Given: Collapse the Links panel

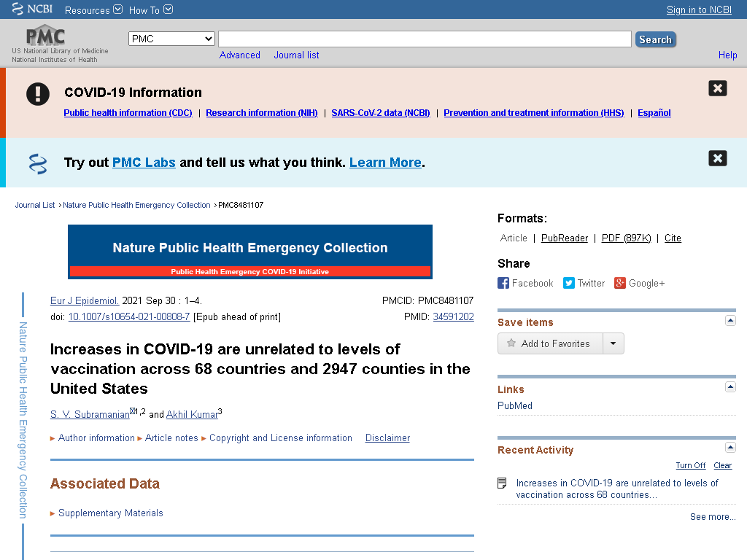Looking at the screenshot, I should point(730,387).
